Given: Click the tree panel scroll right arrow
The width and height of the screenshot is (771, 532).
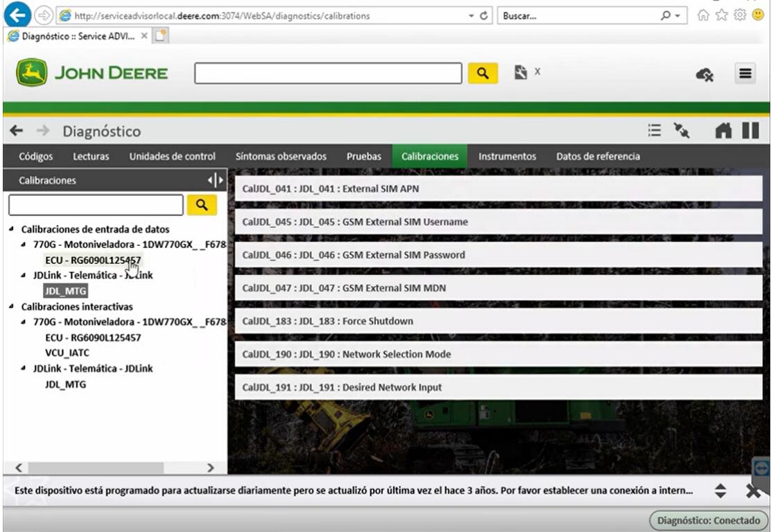Looking at the screenshot, I should (211, 468).
